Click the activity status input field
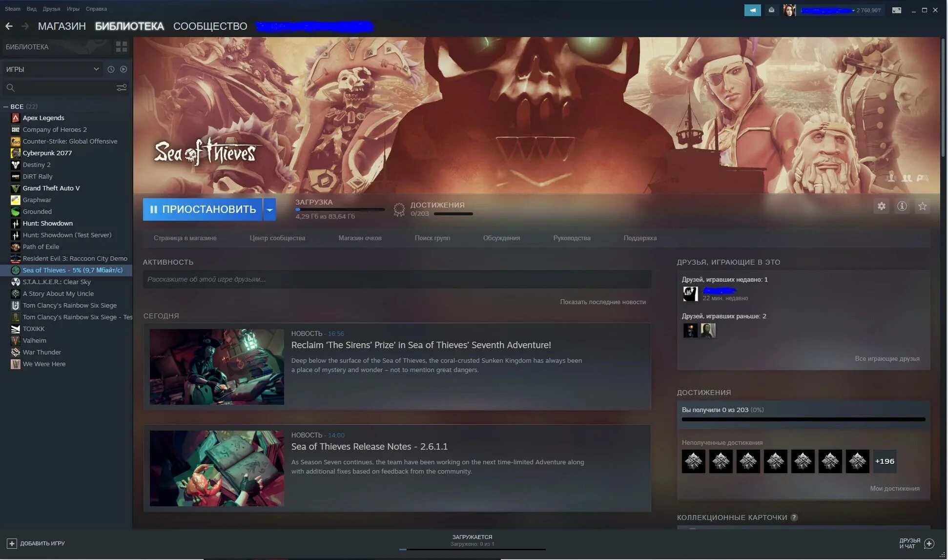The image size is (948, 560). 396,279
